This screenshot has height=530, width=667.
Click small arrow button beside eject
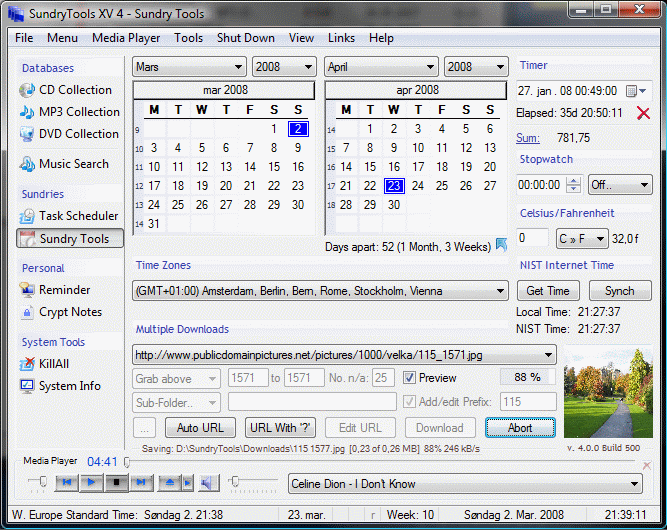(188, 483)
